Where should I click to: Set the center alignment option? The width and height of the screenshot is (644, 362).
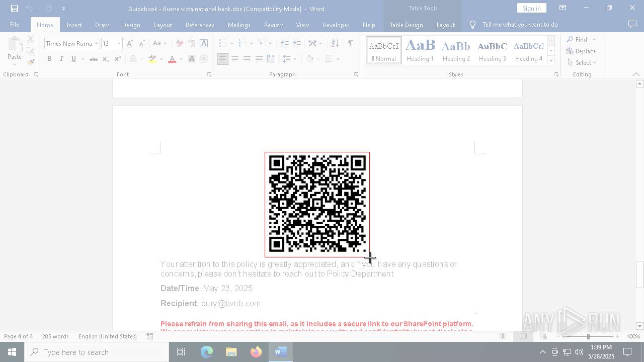(x=234, y=59)
